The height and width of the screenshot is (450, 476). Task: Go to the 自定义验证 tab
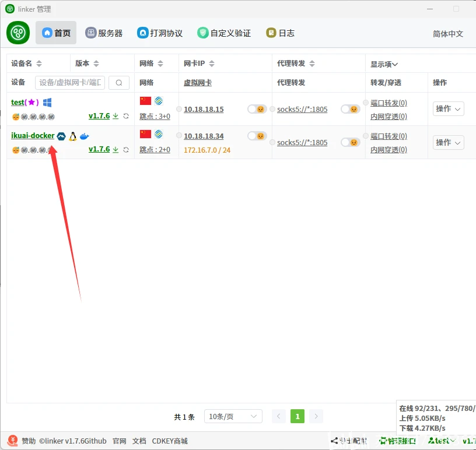pyautogui.click(x=224, y=33)
